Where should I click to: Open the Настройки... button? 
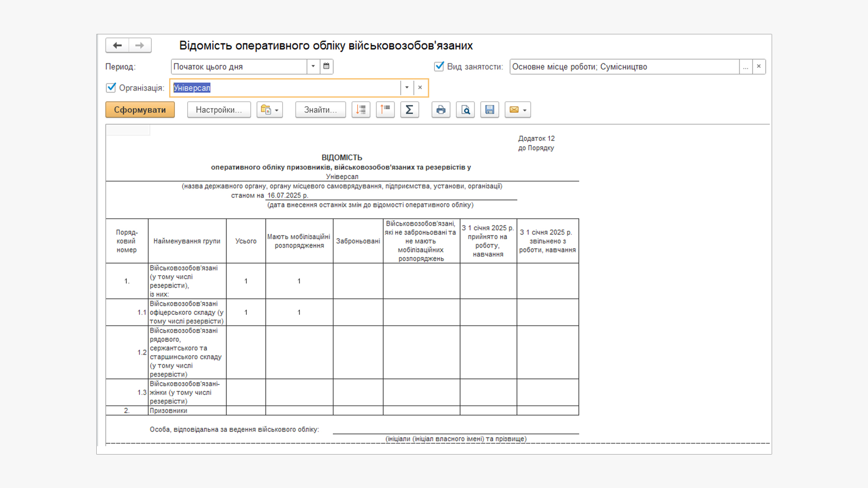(x=219, y=110)
